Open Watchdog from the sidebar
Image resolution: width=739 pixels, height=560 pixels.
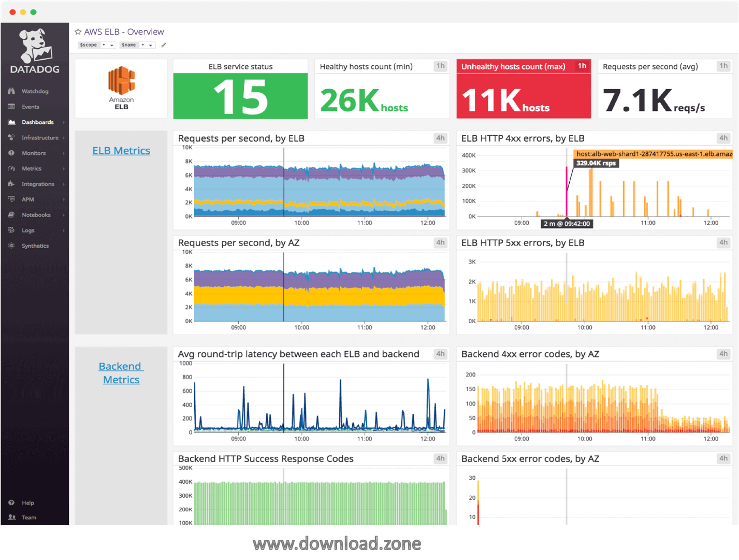[35, 91]
